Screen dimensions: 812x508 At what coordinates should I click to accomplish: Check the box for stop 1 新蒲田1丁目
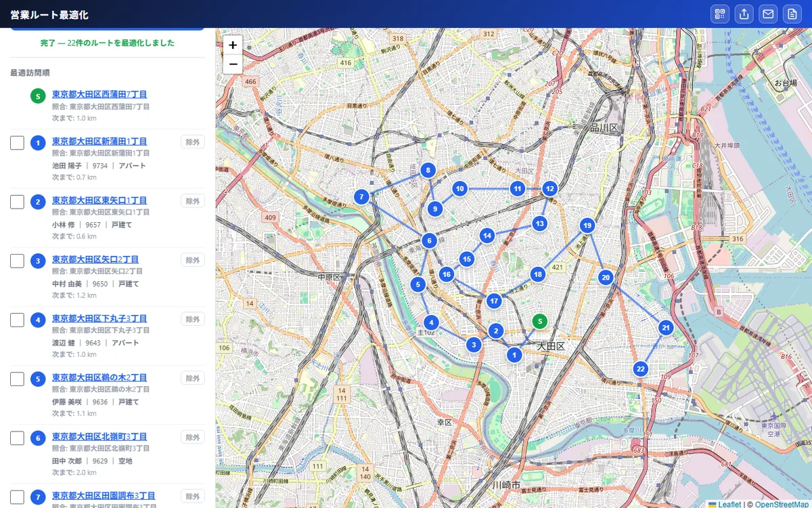(x=18, y=142)
